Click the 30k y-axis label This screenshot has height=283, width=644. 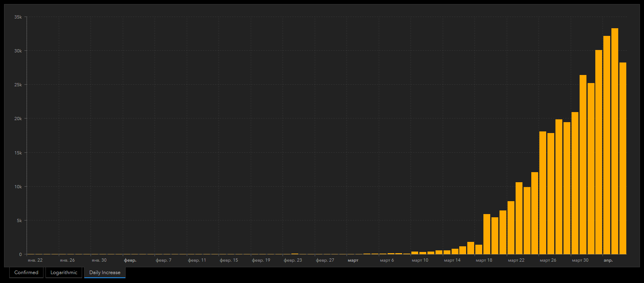(18, 51)
